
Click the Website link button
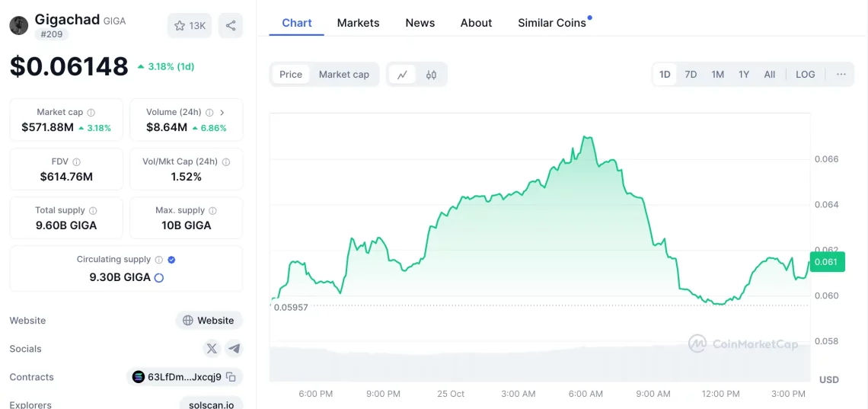[x=209, y=321]
